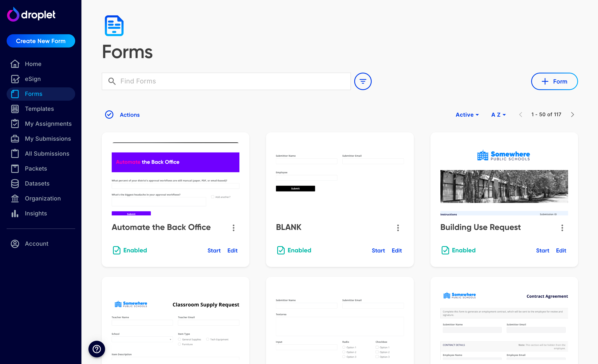Open the eSign menu item
This screenshot has width=598, height=364.
coord(41,79)
